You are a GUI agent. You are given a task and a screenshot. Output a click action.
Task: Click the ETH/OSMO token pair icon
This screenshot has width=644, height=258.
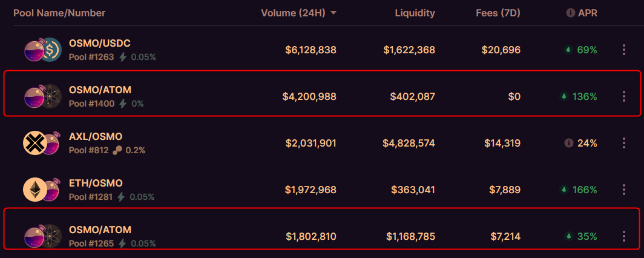coord(42,190)
